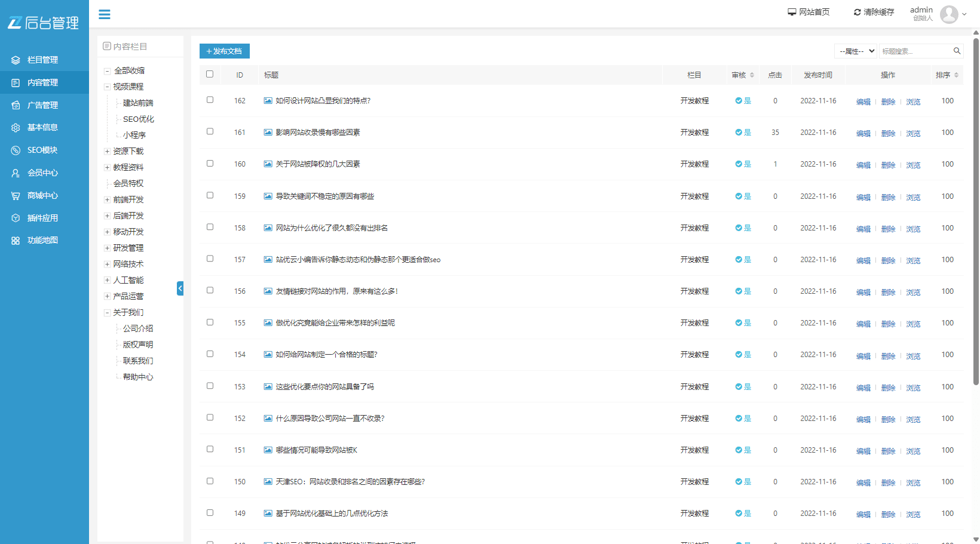
Task: Select SEO优化 under 视频课程
Action: tap(137, 119)
